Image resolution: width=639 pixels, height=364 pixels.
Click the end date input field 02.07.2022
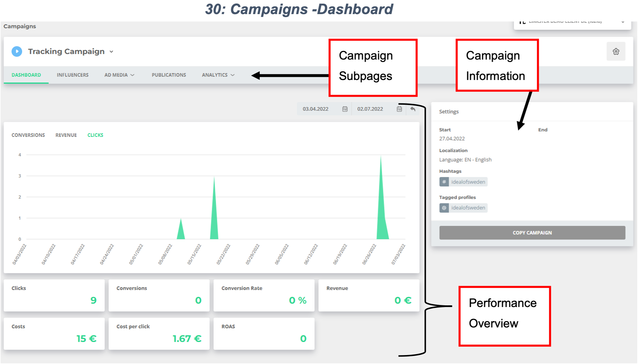coord(371,109)
